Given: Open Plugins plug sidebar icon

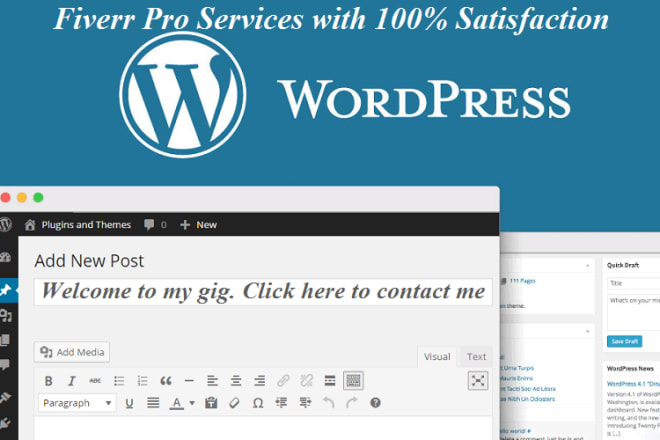Looking at the screenshot, I should [5, 423].
